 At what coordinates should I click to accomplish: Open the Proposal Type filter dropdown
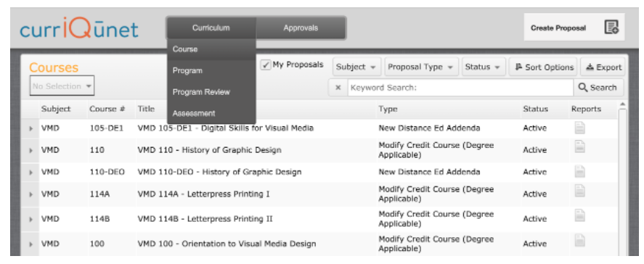click(x=421, y=67)
